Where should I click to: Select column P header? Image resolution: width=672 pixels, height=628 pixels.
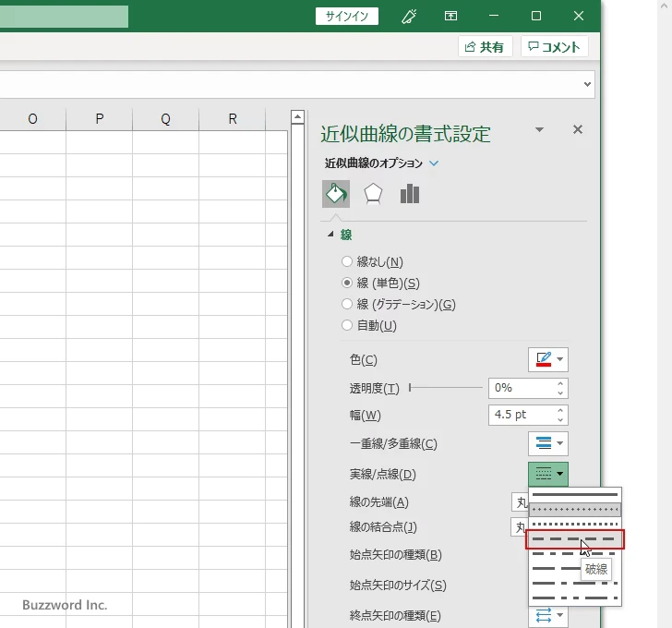point(99,119)
